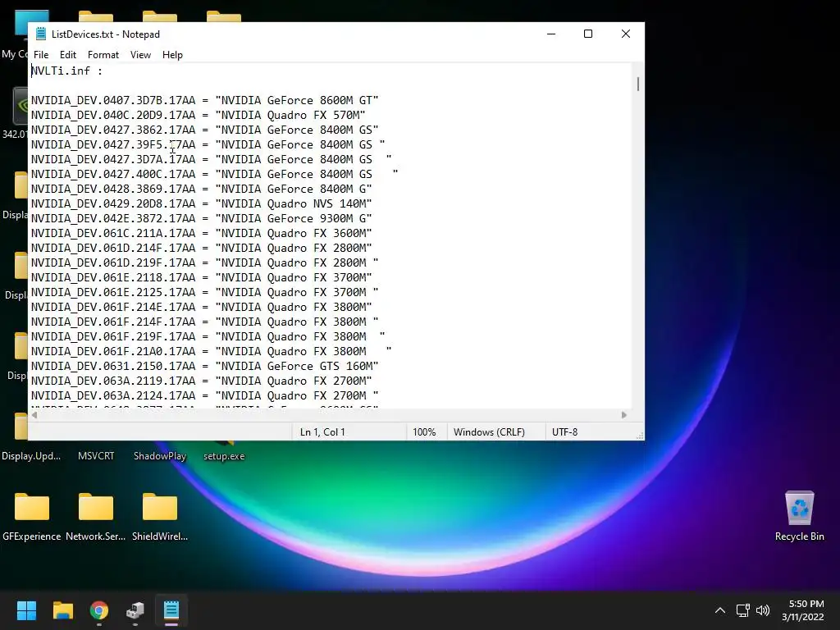Image resolution: width=840 pixels, height=630 pixels.
Task: Open Google Chrome from the taskbar
Action: (99, 610)
